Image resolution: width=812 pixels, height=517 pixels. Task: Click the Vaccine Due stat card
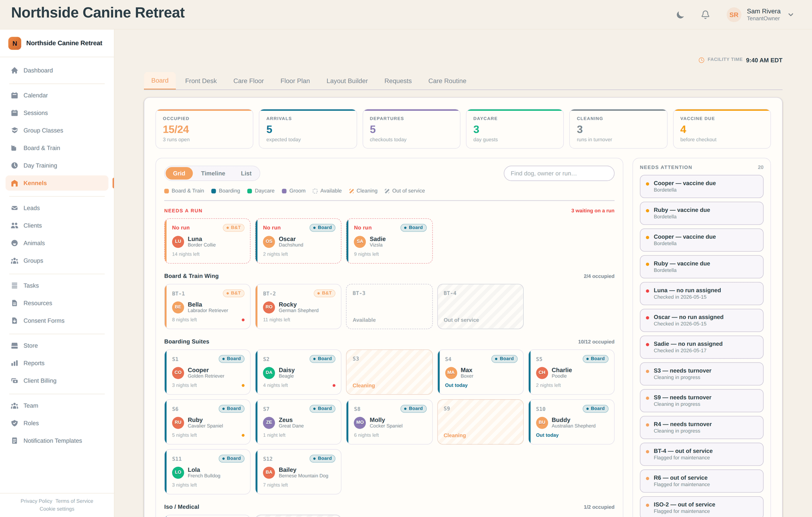pyautogui.click(x=722, y=129)
